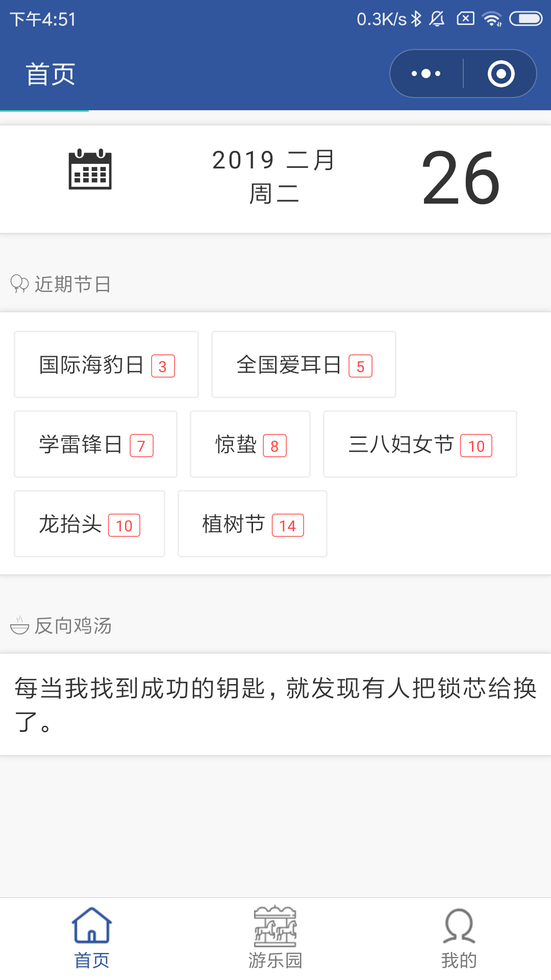Screen dimensions: 551x980
Task: Tap the 龙抬头 holiday tag
Action: [89, 524]
